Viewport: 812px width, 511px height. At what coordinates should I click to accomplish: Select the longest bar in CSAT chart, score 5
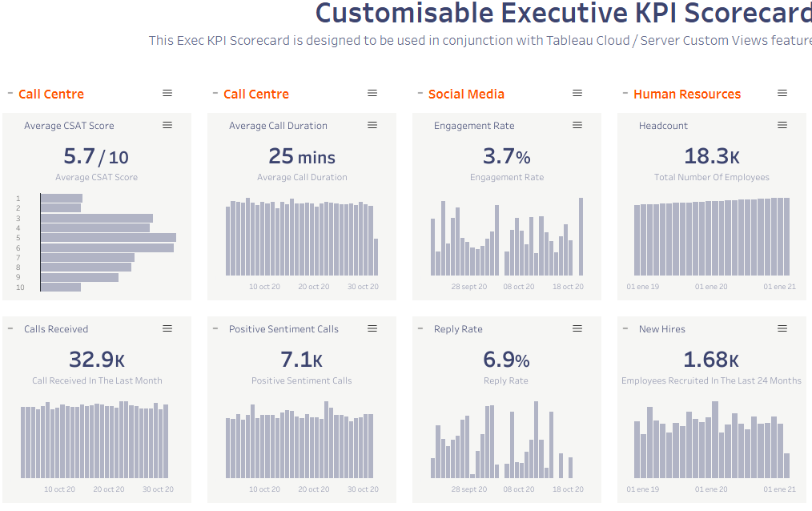[108, 238]
